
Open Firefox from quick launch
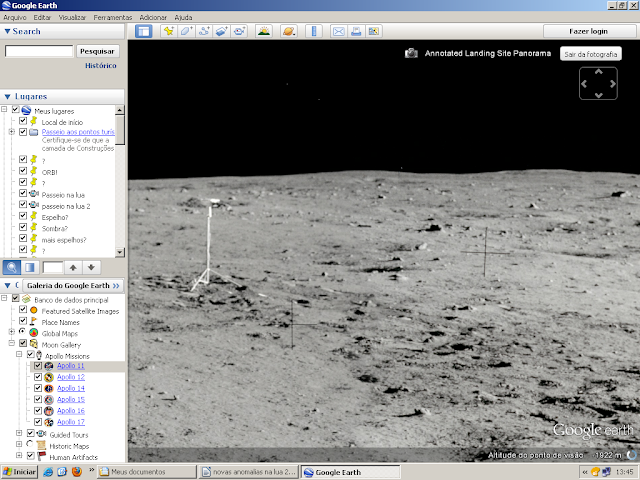pos(76,472)
